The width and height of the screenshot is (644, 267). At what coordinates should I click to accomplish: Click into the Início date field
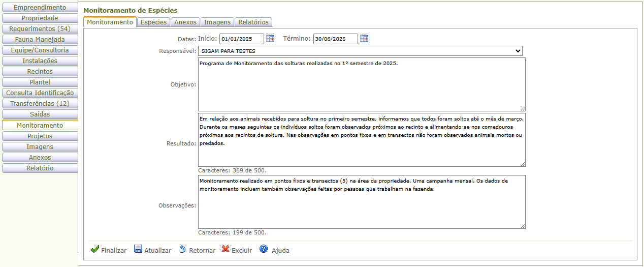(x=241, y=39)
